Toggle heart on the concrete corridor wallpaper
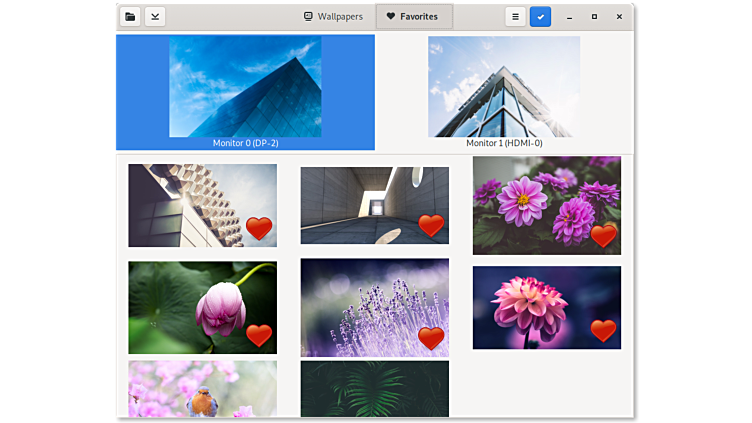 click(431, 226)
